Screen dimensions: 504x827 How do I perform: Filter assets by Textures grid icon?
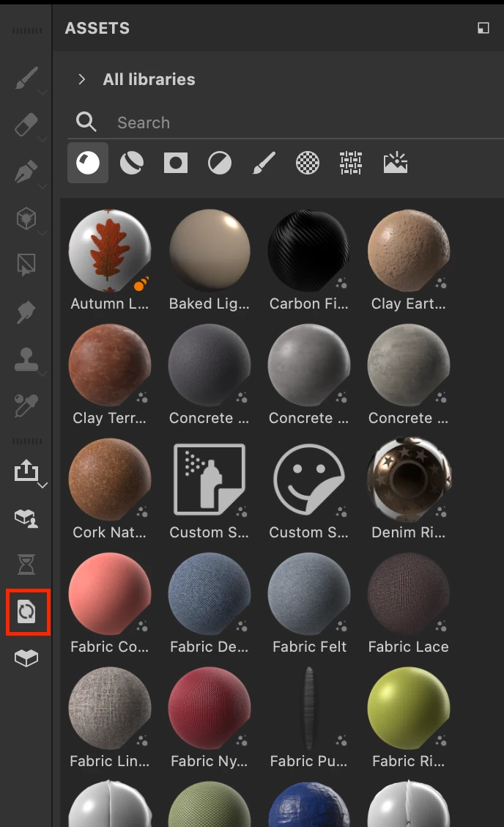pyautogui.click(x=351, y=163)
